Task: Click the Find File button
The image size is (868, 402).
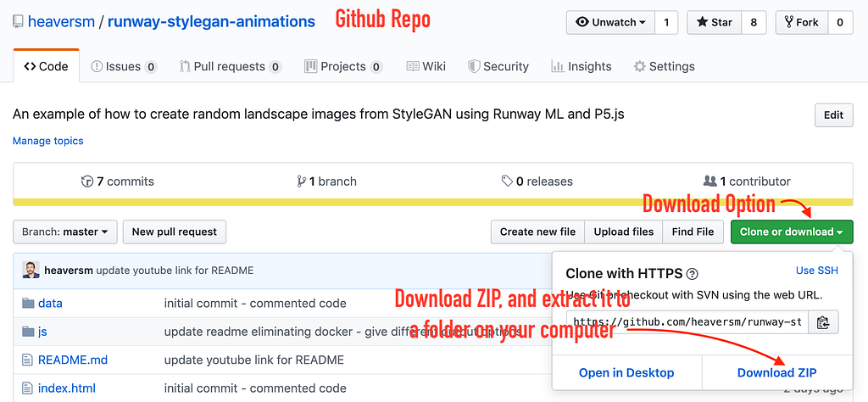Action: 693,232
